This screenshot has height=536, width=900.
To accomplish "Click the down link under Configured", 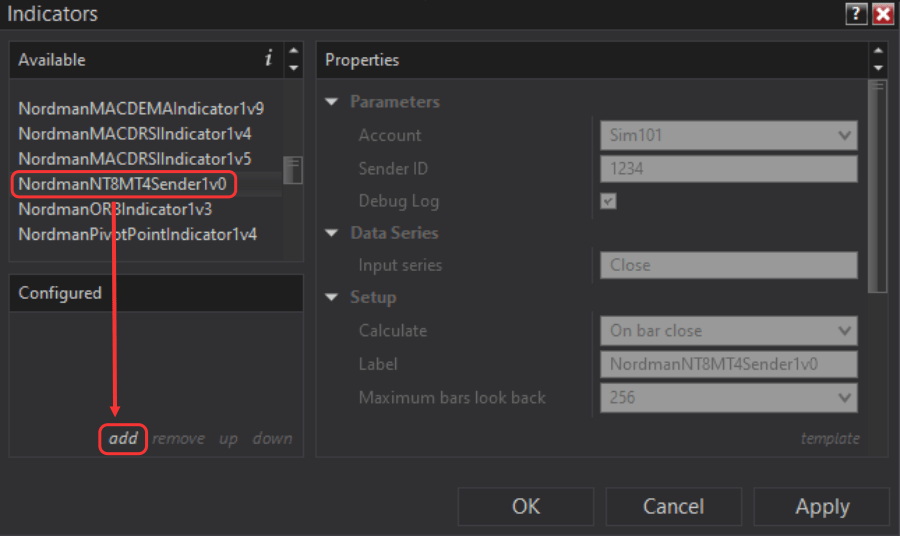I will [273, 439].
